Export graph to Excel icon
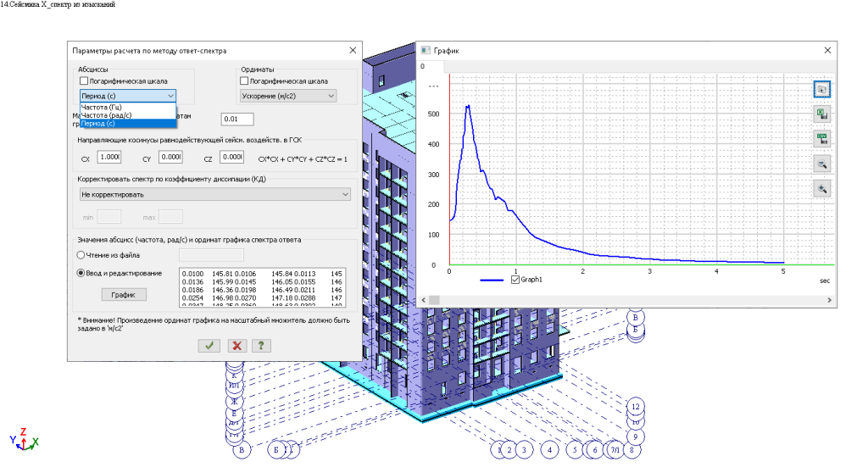Screen dimensions: 868x467 click(821, 114)
